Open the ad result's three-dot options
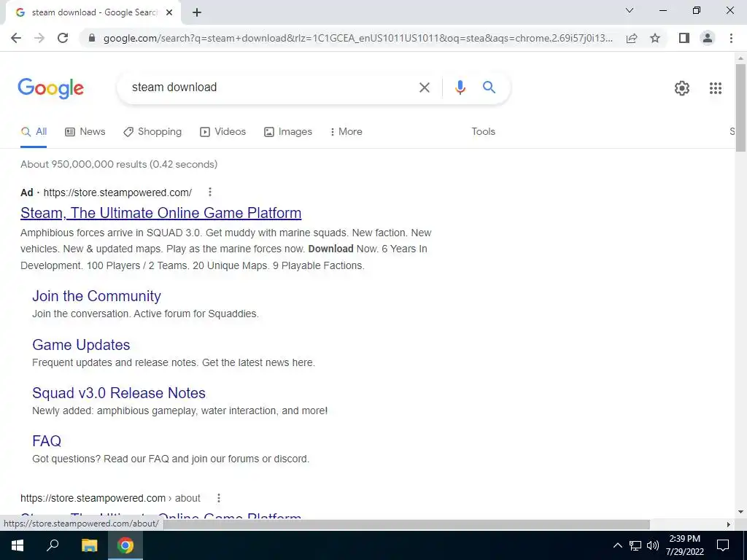The image size is (747, 560). click(209, 192)
